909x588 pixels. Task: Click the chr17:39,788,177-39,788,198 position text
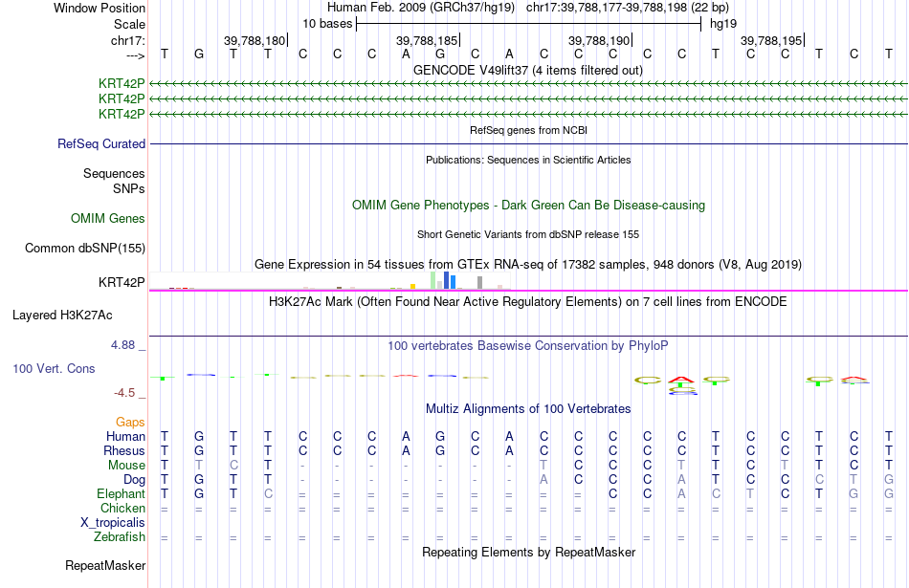pyautogui.click(x=628, y=8)
